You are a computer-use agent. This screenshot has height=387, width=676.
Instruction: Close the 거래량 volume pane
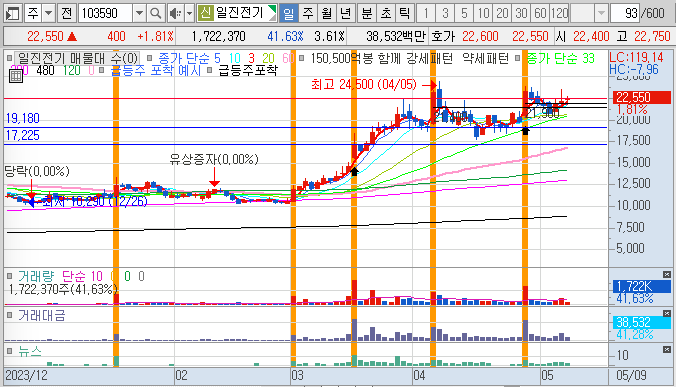[x=667, y=275]
